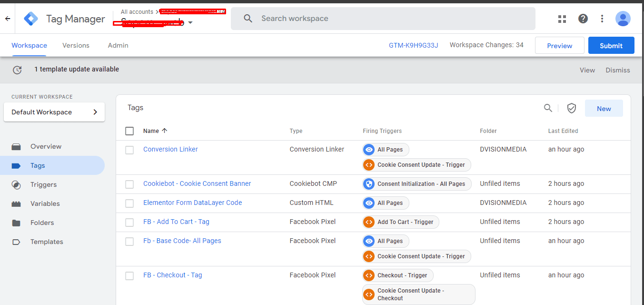Click the Variables sidebar icon
644x305 pixels.
[16, 203]
